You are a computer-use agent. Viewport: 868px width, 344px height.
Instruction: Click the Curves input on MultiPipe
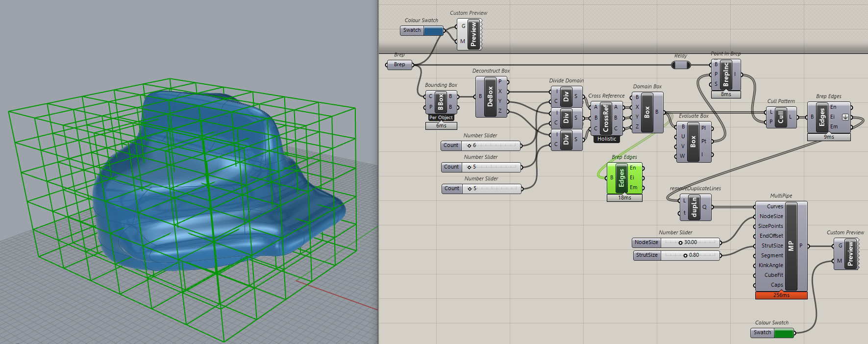(x=775, y=207)
